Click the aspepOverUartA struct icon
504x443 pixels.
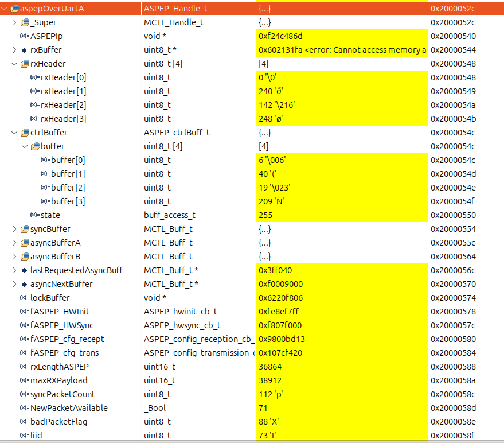14,9
